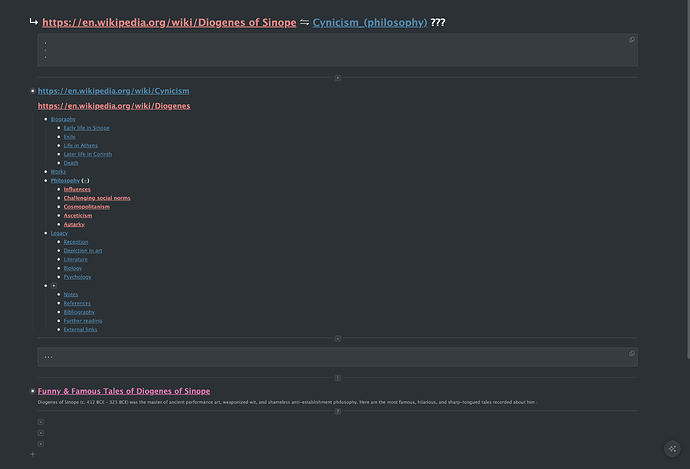Fold the Biography list bullet

pyautogui.click(x=46, y=119)
